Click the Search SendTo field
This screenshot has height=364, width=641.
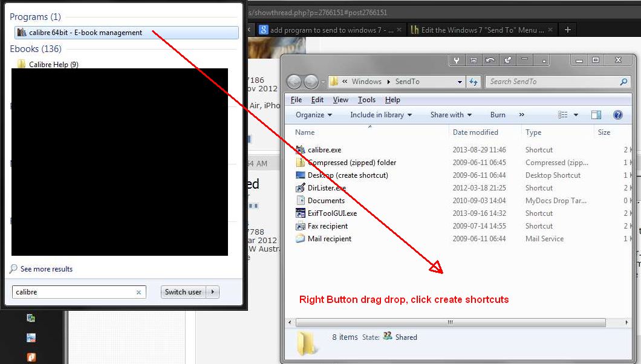(558, 82)
